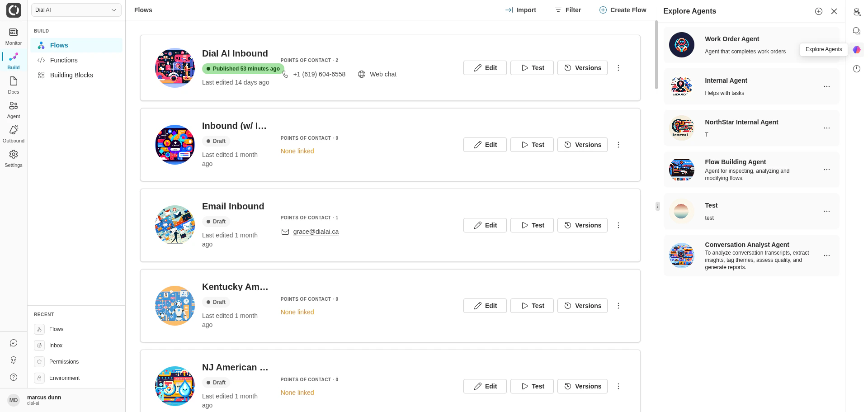
Task: Open recent Inbox item
Action: pyautogui.click(x=76, y=346)
